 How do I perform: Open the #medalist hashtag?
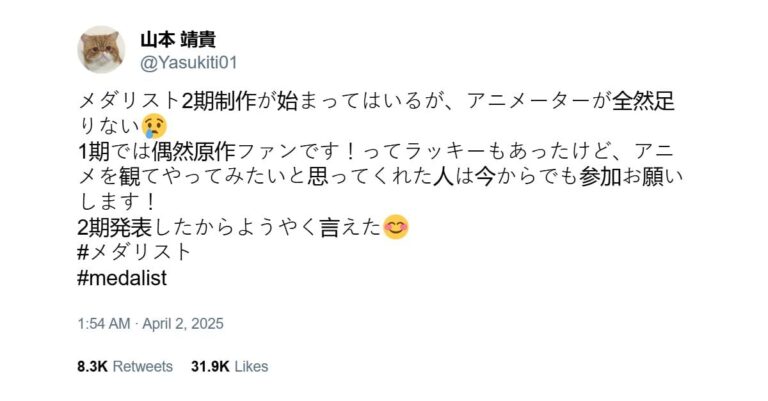(x=122, y=278)
